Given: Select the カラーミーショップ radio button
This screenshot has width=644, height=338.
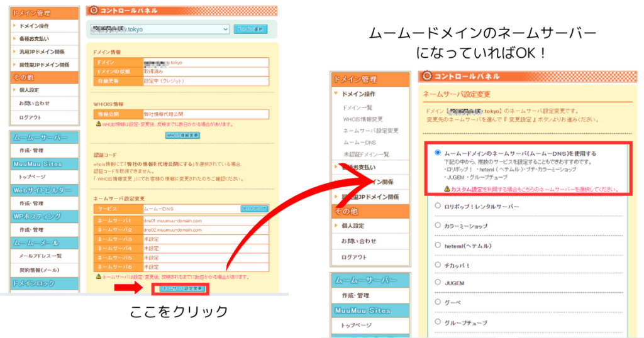Looking at the screenshot, I should 437,225.
